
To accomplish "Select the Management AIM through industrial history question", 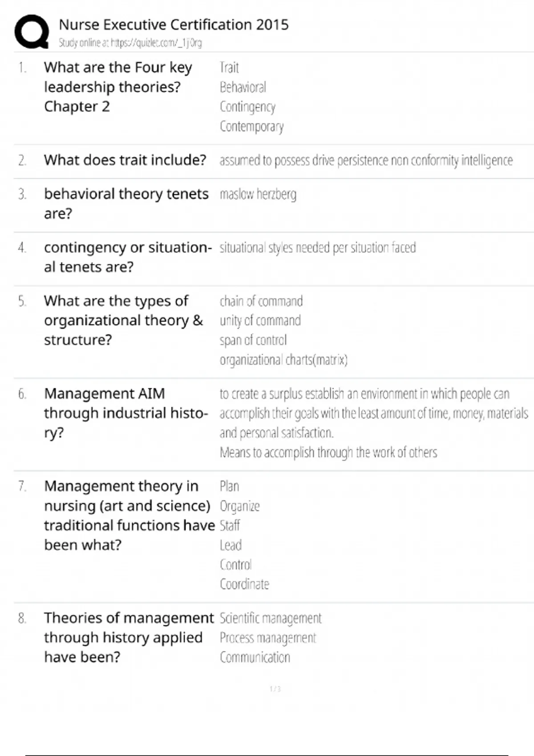I will click(126, 413).
